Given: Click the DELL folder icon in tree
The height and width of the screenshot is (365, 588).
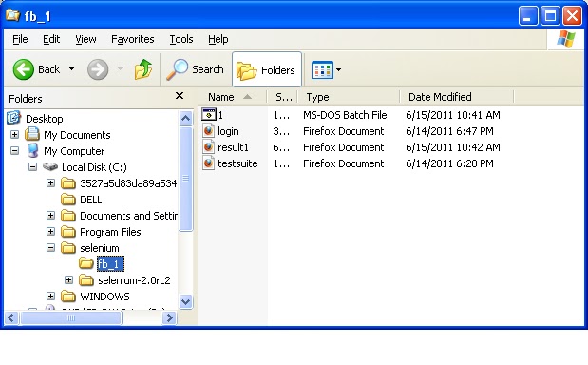Looking at the screenshot, I should (x=68, y=200).
